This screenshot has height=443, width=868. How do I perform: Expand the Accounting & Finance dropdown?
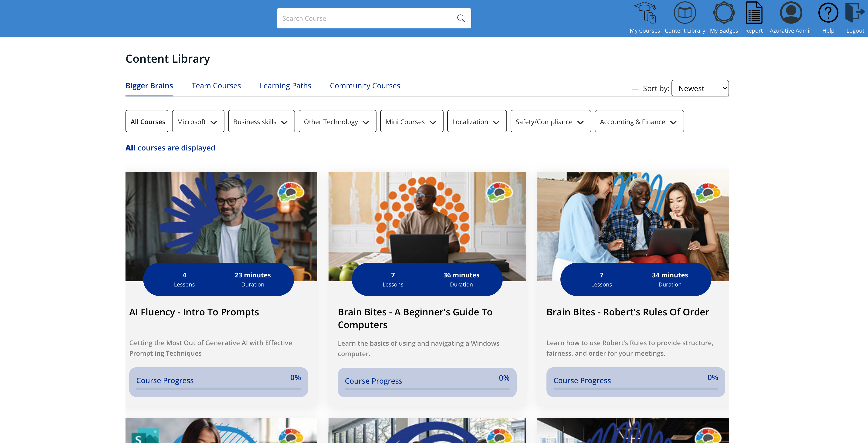point(639,121)
